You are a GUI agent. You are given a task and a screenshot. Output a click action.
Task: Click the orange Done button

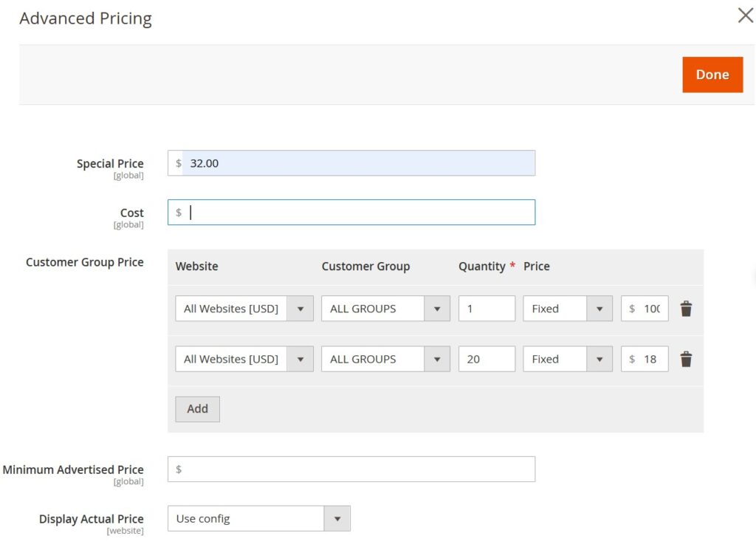[712, 75]
